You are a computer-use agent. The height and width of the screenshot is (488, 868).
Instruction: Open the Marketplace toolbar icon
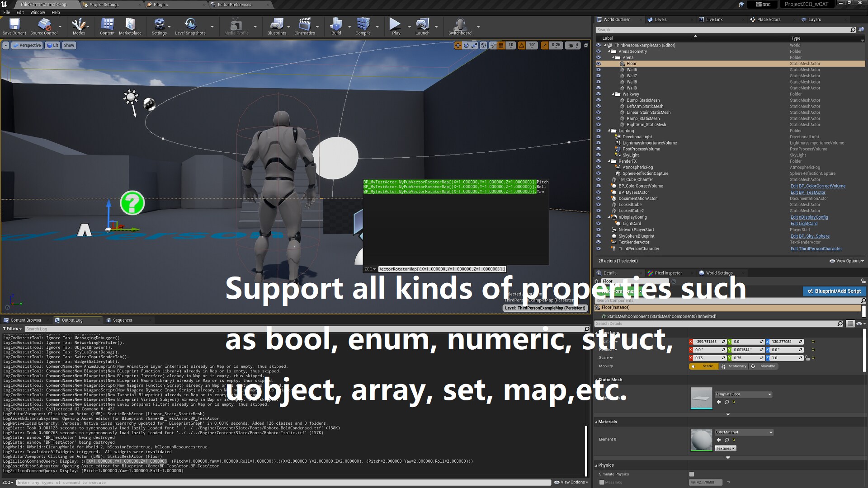[x=130, y=25]
